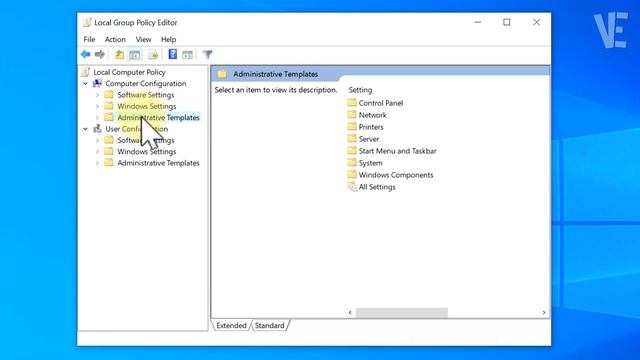
Task: Select Software Settings label under Computer Configuration
Action: tap(146, 95)
